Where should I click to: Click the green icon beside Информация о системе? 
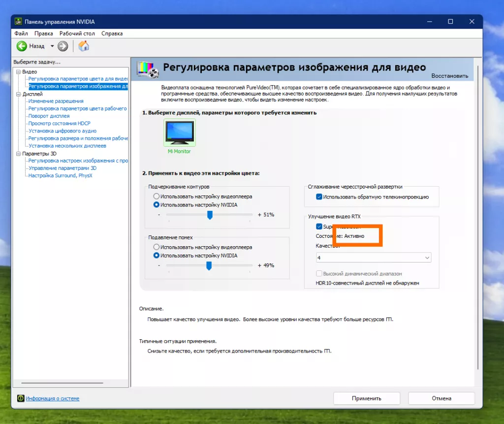click(x=20, y=398)
